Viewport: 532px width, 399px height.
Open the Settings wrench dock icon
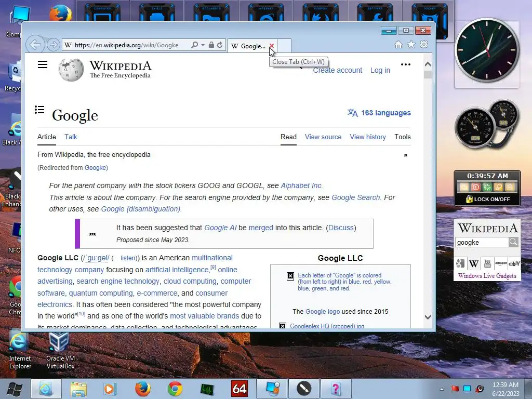[x=375, y=13]
